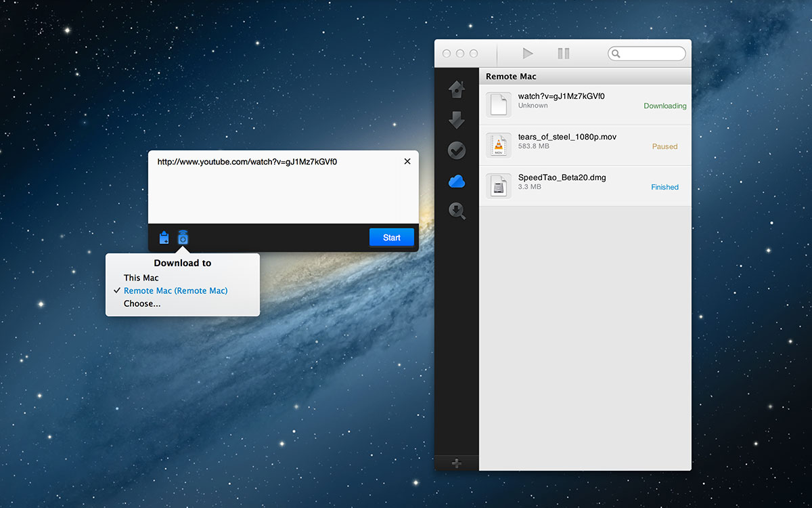This screenshot has width=812, height=508.
Task: Pause downloads with the pause button
Action: [564, 54]
